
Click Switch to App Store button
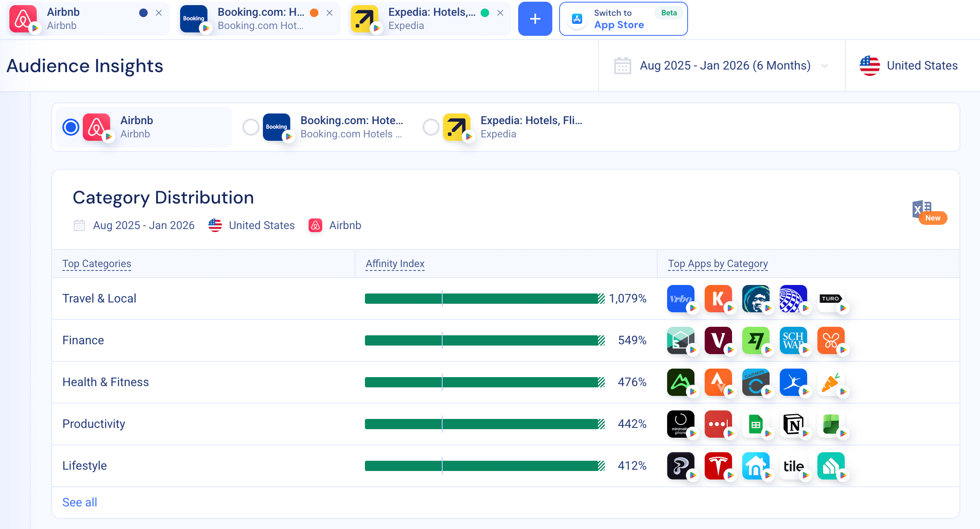coord(623,19)
